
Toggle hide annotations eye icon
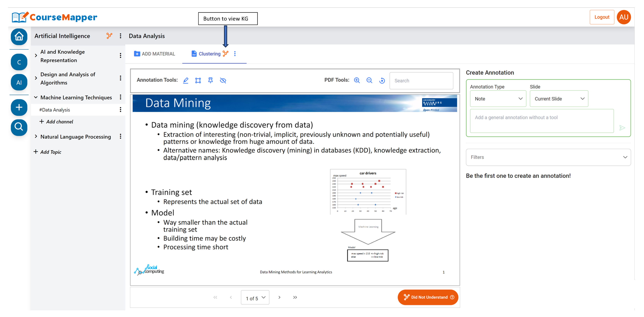(x=223, y=80)
